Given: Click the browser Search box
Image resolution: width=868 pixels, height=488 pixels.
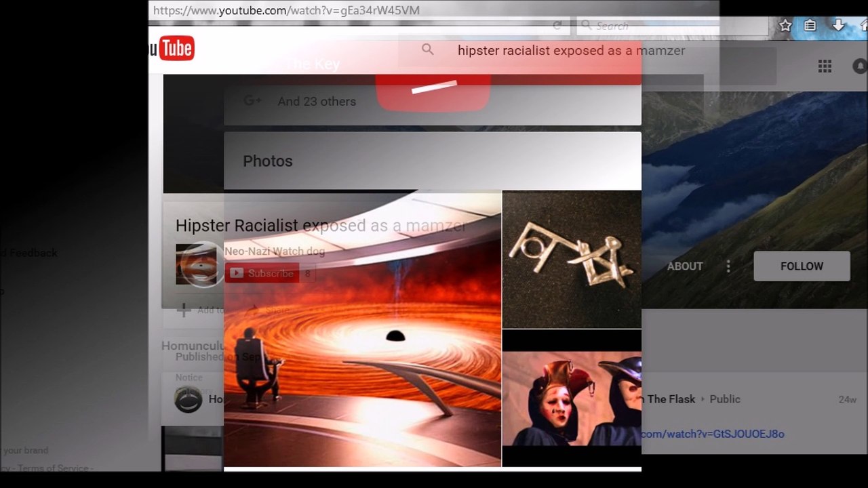Looking at the screenshot, I should pyautogui.click(x=671, y=26).
